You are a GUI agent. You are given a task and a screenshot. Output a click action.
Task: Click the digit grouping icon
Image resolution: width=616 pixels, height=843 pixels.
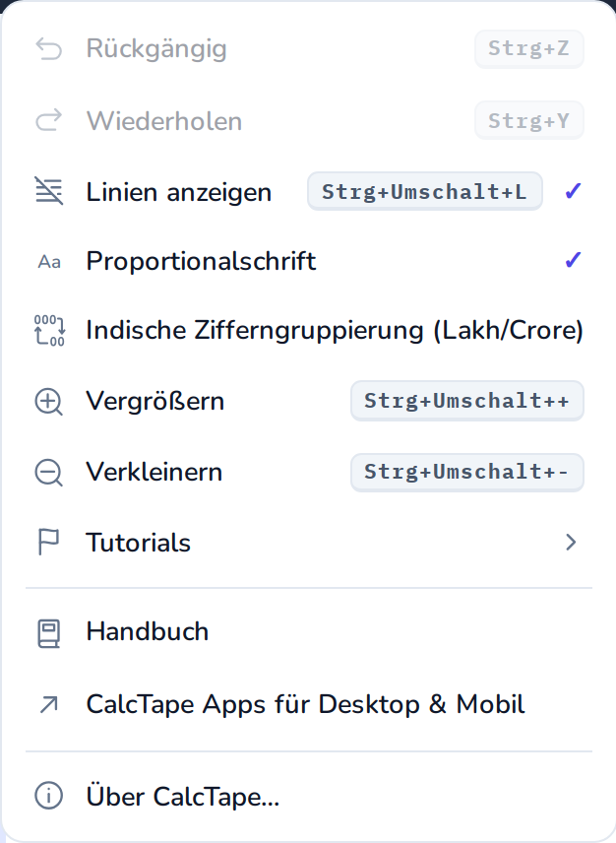49,330
